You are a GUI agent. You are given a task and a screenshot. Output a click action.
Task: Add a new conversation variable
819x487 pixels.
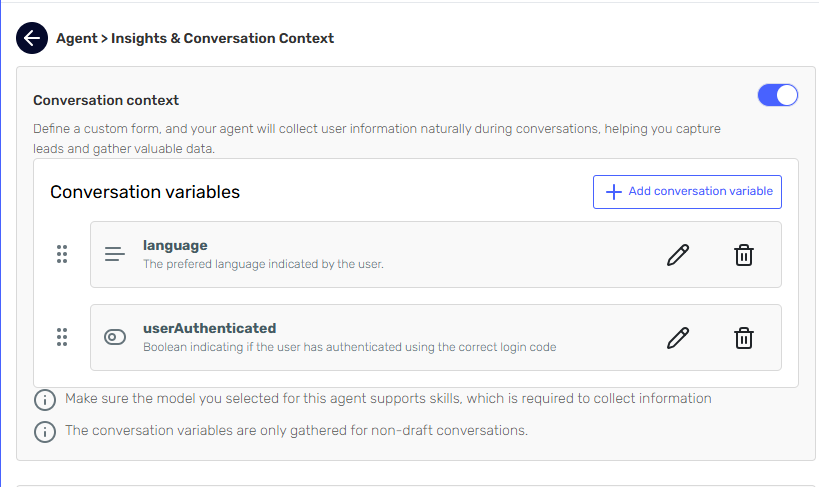(687, 192)
